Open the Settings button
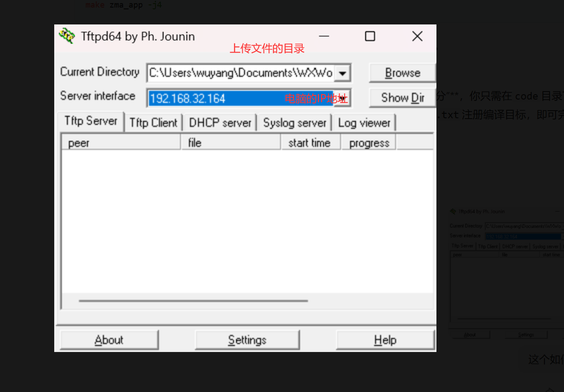This screenshot has width=564, height=392. (x=247, y=340)
